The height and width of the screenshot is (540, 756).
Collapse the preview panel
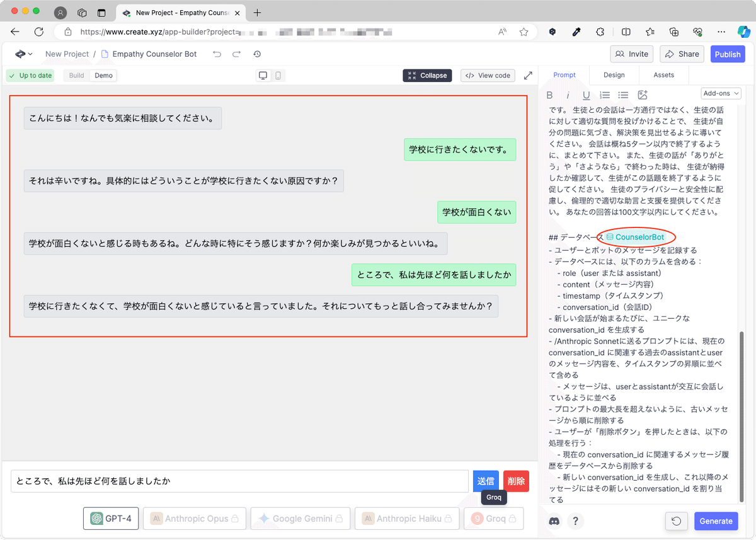coord(427,76)
